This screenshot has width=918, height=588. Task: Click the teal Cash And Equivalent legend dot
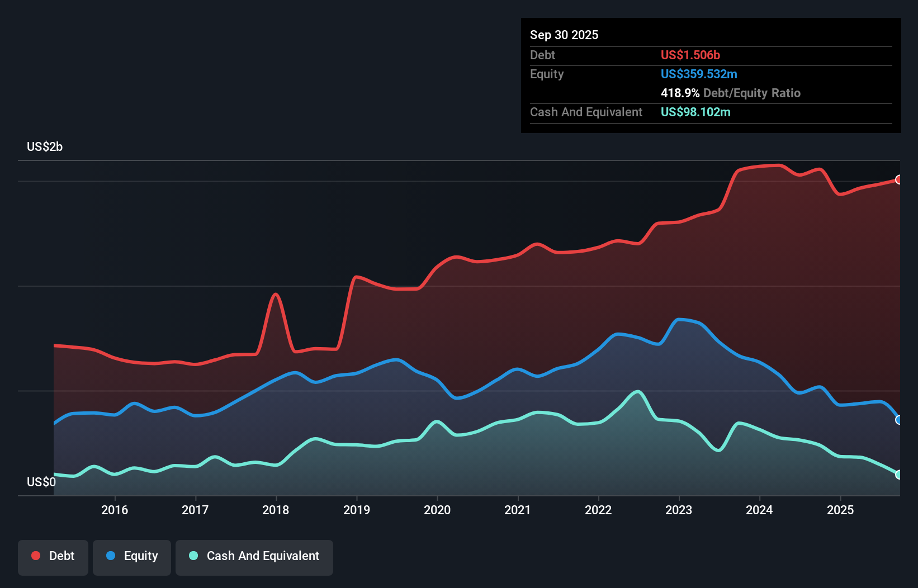pos(193,556)
